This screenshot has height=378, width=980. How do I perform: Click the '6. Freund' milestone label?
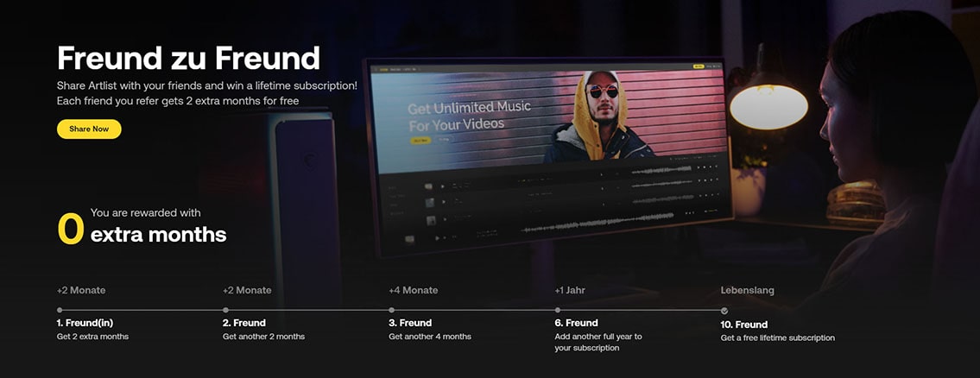(576, 323)
